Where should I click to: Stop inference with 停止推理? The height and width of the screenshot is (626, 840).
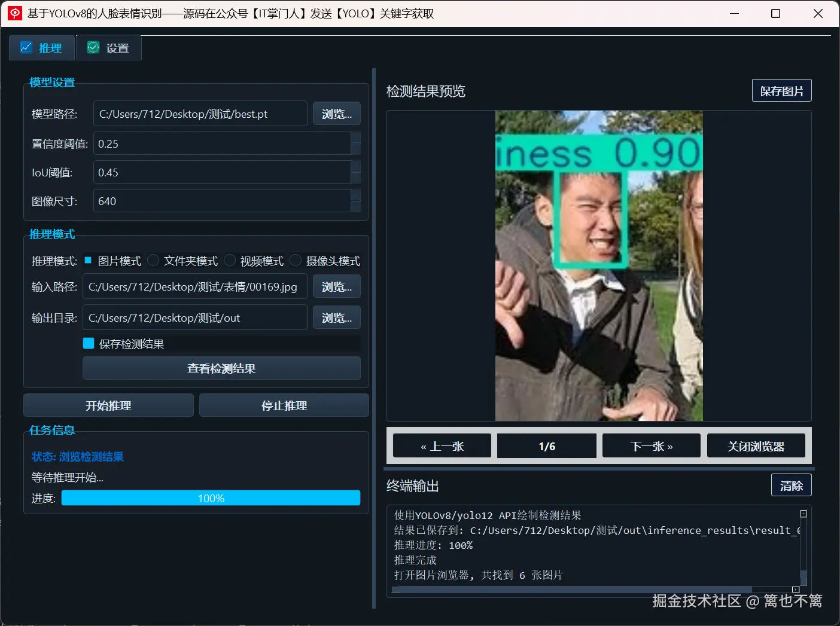coord(284,405)
